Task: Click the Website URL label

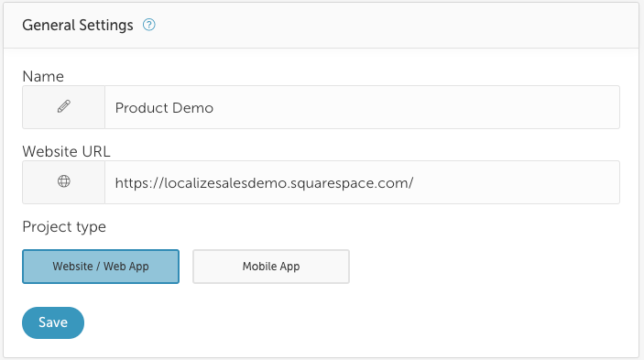Action: point(66,151)
